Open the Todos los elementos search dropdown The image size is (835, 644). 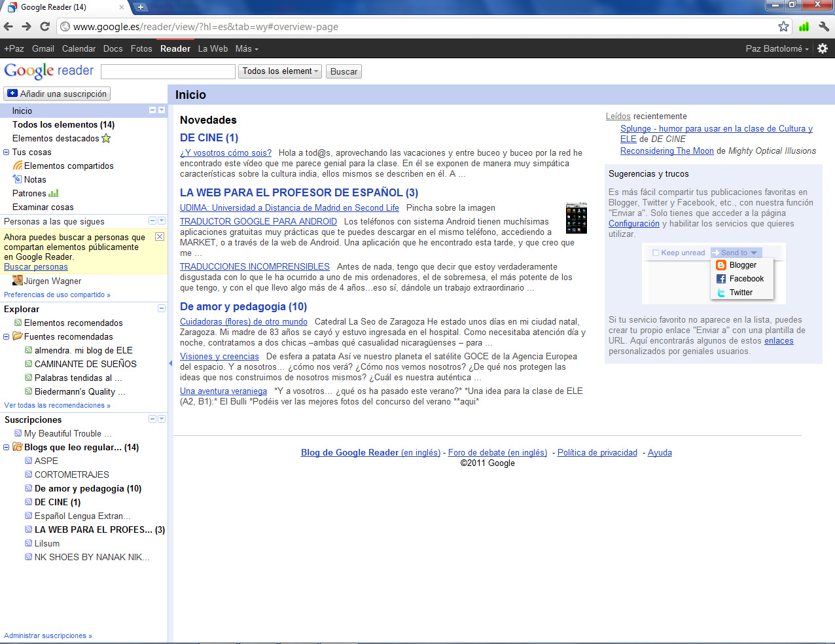[281, 71]
